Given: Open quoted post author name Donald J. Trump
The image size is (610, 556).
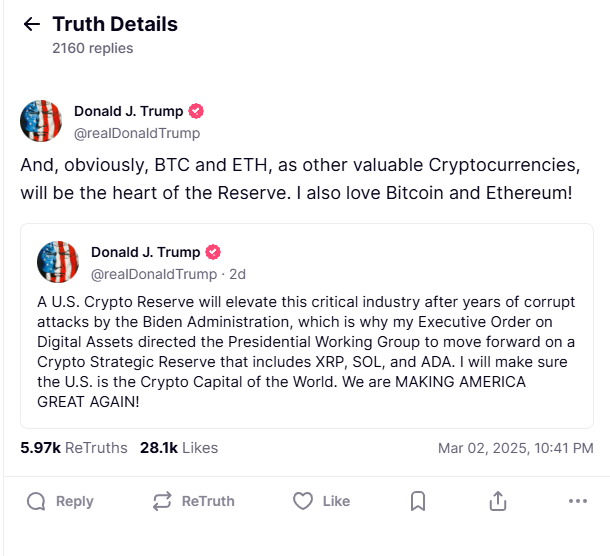Looking at the screenshot, I should 145,252.
